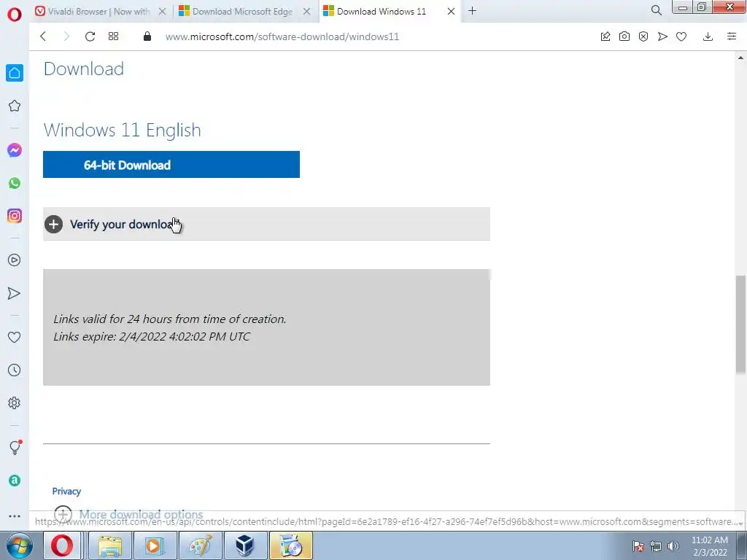Click Opera icon in taskbar
Image resolution: width=747 pixels, height=560 pixels.
click(x=62, y=545)
